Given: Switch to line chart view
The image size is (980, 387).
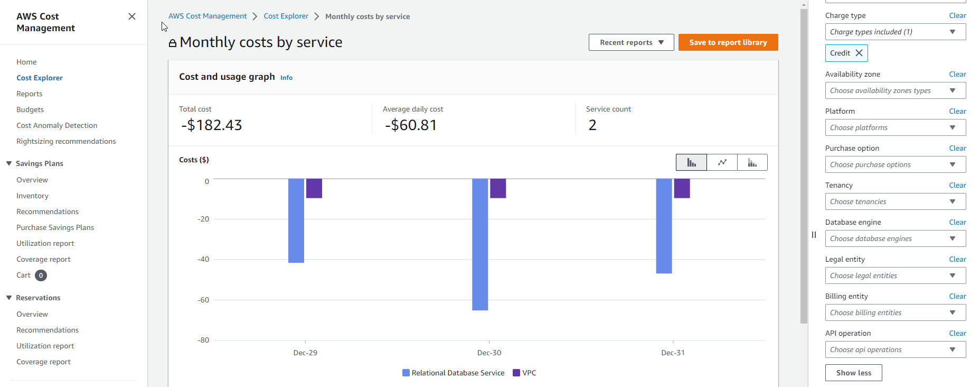Looking at the screenshot, I should pyautogui.click(x=722, y=162).
